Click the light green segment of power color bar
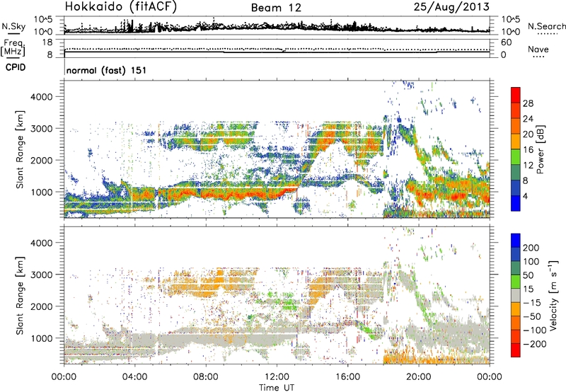Screen dimensions: 566x392 click(516, 157)
